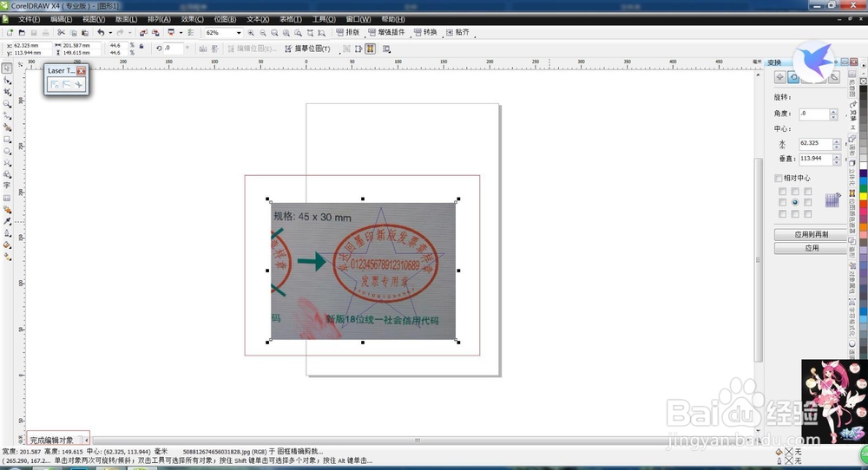
Task: Open the 文件(F) menu
Action: pos(29,19)
